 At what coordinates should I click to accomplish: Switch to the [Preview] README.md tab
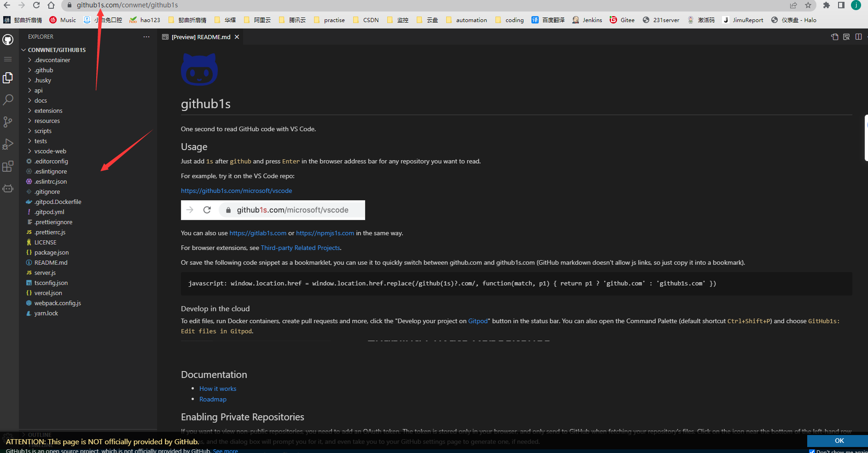(x=200, y=37)
